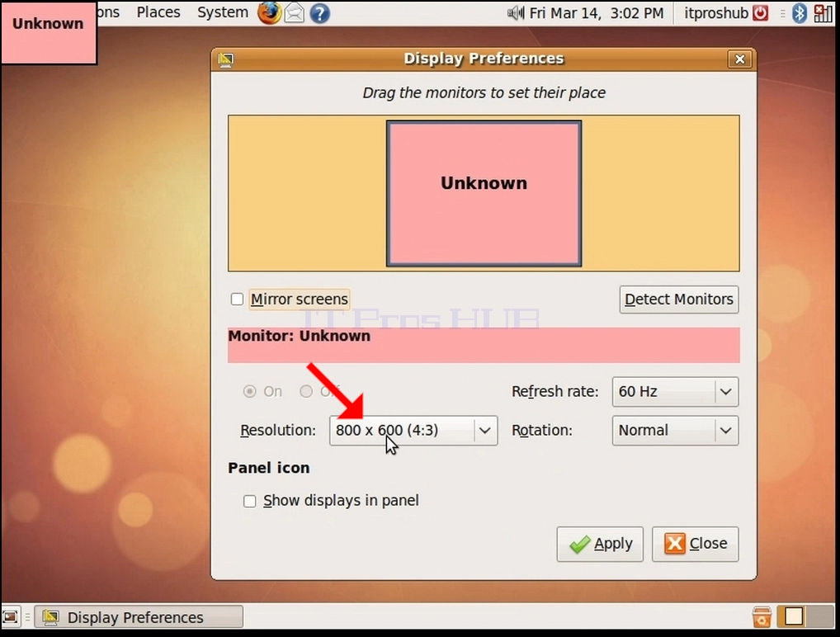
Task: Click the Monitor: Unknown heading
Action: coord(299,336)
